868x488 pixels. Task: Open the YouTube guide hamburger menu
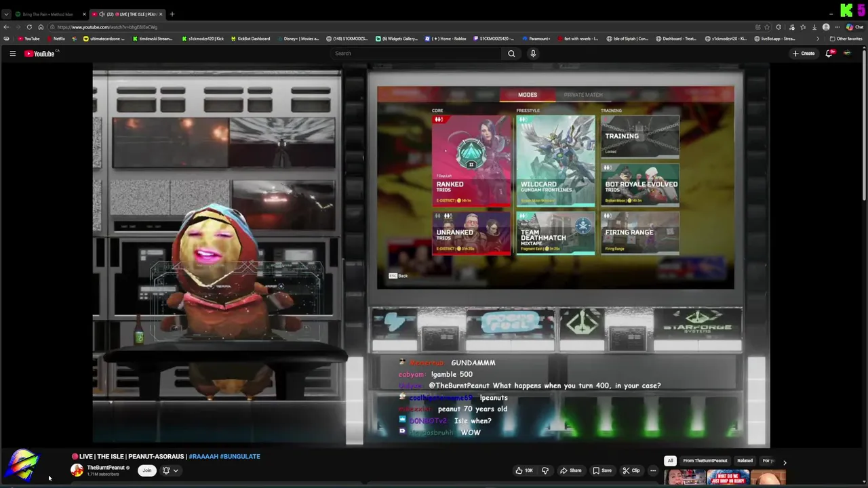click(12, 54)
